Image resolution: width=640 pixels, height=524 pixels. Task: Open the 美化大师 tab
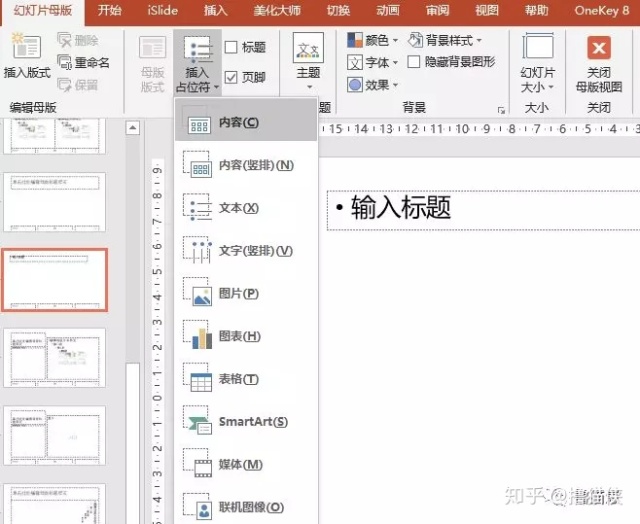tap(277, 11)
